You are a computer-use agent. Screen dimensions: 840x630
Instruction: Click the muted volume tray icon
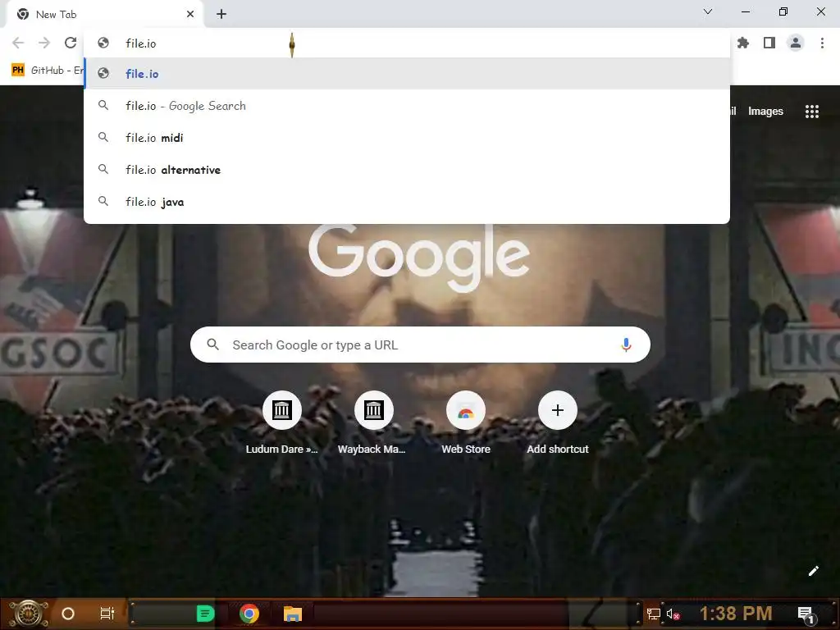click(x=673, y=614)
